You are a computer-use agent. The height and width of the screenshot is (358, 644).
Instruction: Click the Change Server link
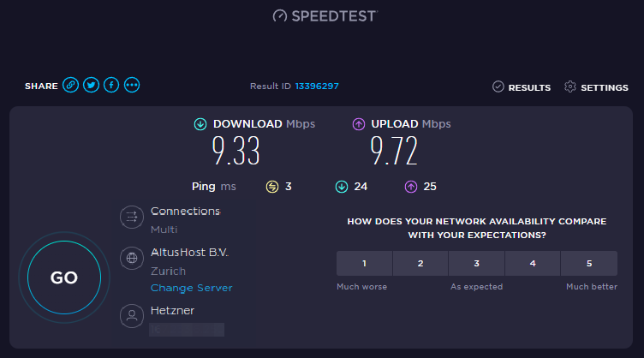[192, 288]
